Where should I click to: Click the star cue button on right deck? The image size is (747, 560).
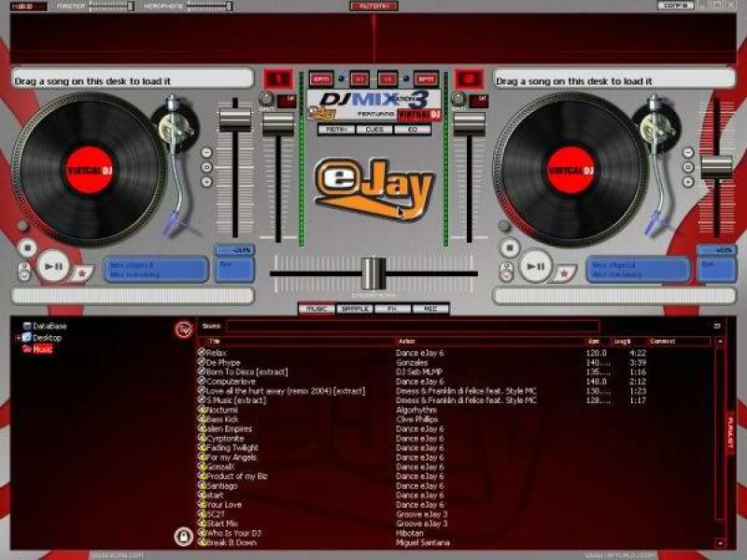pos(565,273)
